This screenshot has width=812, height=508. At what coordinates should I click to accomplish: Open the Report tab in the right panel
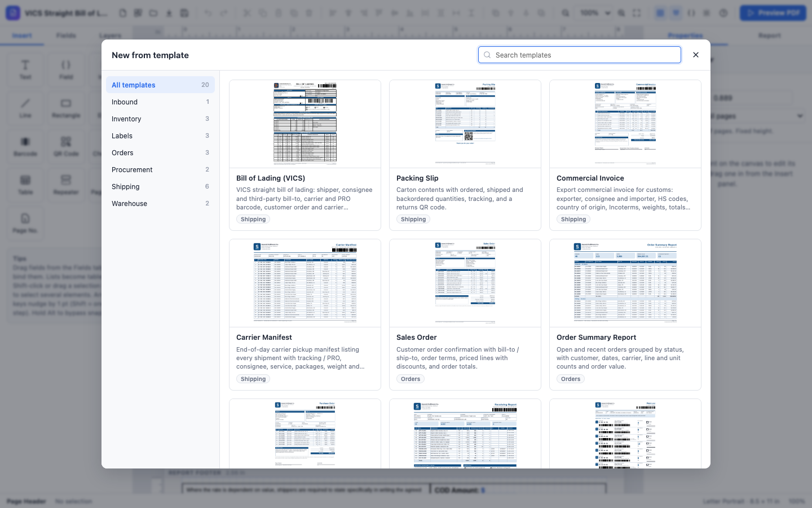point(770,36)
